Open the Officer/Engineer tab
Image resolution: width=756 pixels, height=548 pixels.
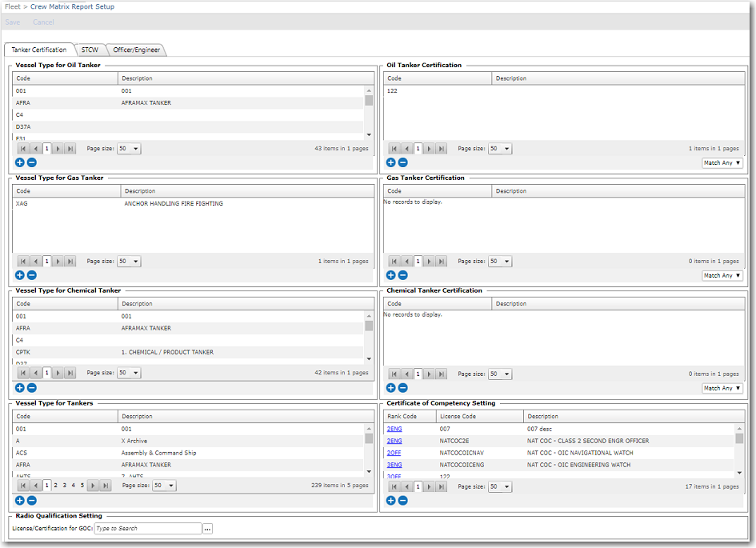pos(136,50)
